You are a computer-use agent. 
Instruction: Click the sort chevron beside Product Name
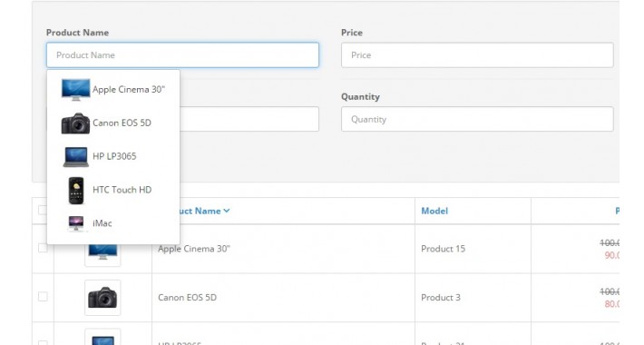pos(226,211)
